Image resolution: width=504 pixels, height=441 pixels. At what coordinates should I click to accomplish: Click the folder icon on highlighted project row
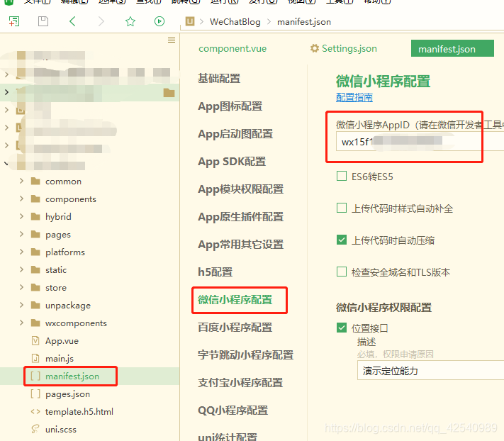169,93
